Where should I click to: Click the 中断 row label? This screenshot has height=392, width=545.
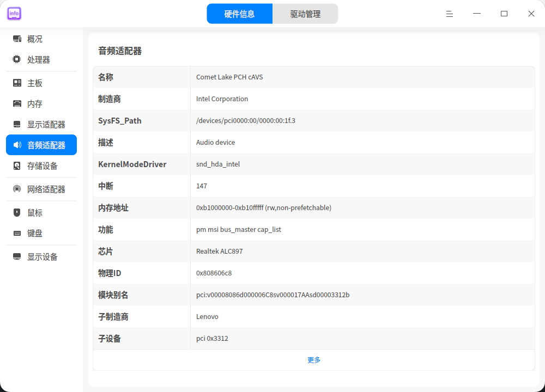coord(106,186)
